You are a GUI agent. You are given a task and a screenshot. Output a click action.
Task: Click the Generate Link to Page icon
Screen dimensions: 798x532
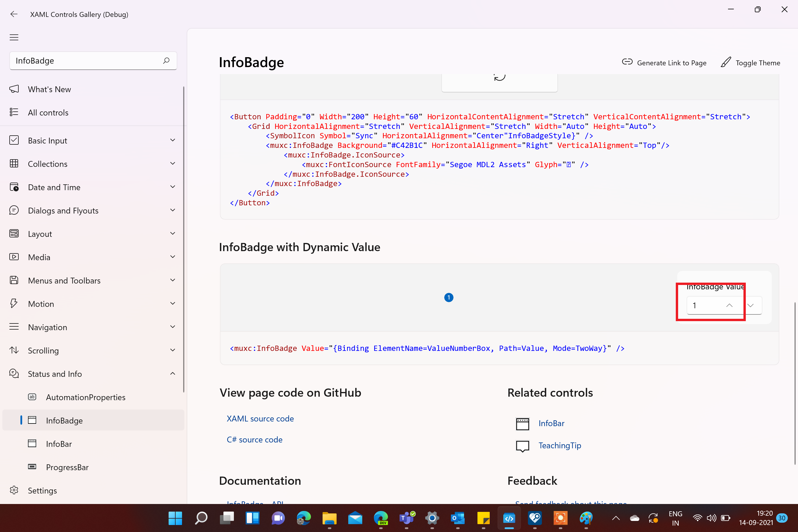(627, 62)
